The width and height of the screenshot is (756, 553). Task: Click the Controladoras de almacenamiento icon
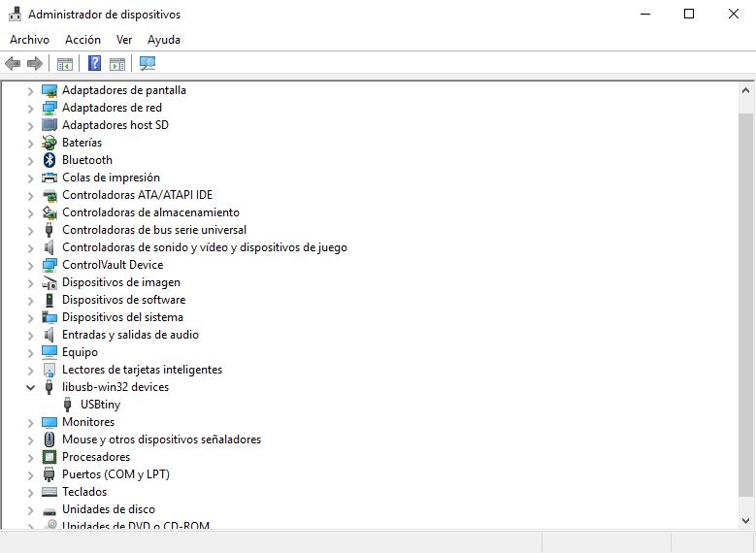[49, 212]
